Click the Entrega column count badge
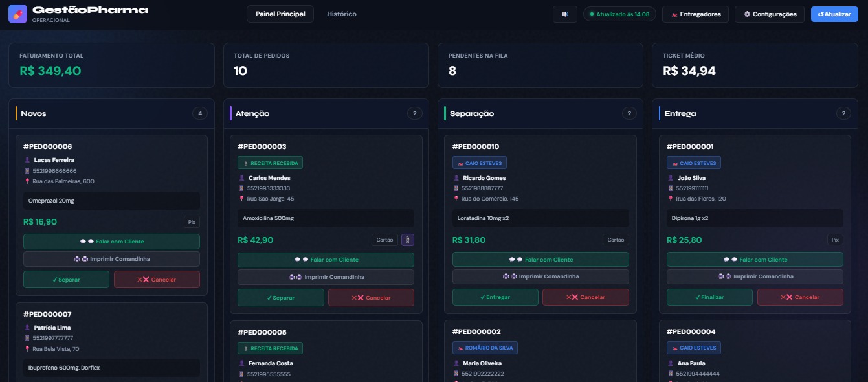Viewport: 868px width, 382px height. click(843, 114)
